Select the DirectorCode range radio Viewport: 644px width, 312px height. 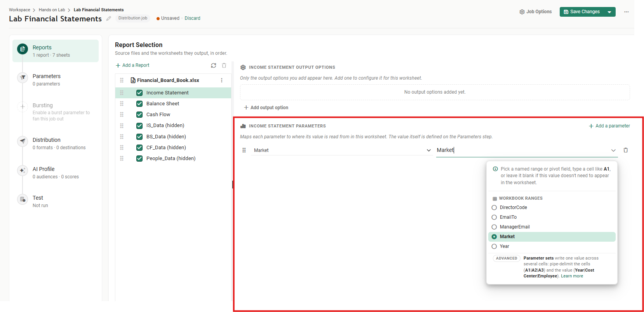(x=494, y=207)
